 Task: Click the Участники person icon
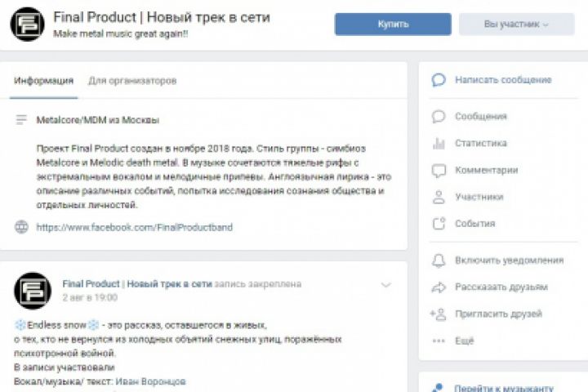coord(439,197)
